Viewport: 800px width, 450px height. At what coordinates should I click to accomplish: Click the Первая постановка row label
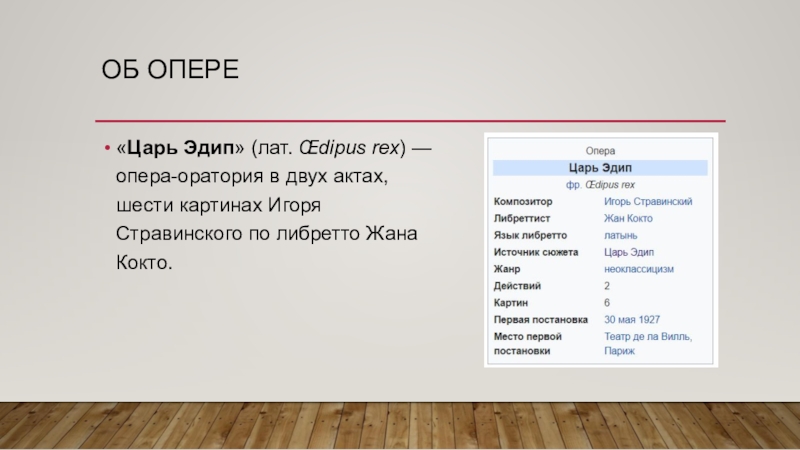click(541, 319)
